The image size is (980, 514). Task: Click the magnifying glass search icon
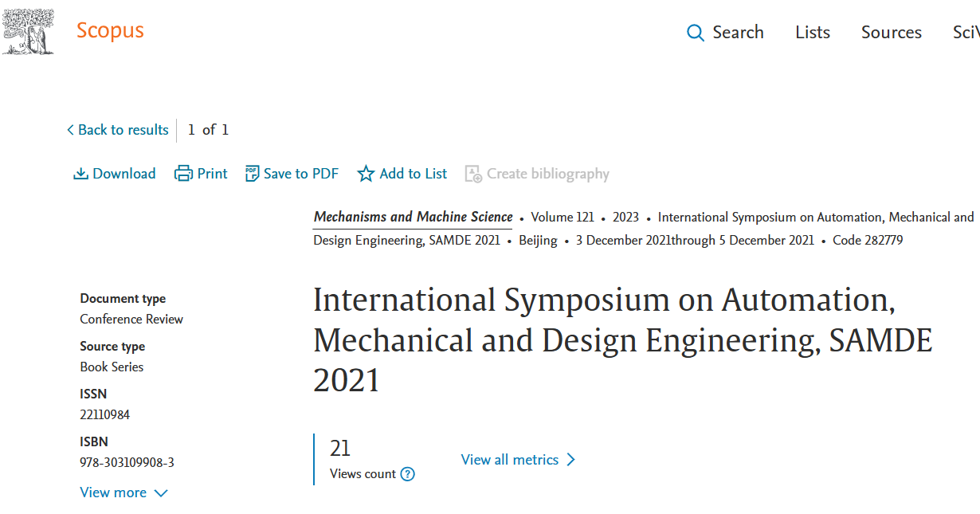(696, 33)
